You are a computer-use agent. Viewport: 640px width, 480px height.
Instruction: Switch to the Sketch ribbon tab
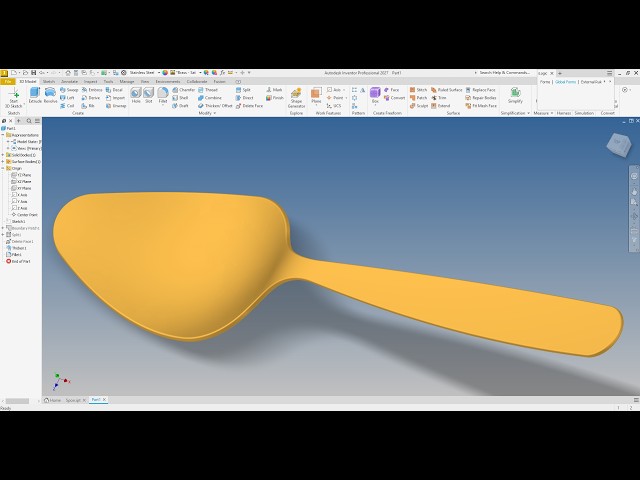click(49, 82)
